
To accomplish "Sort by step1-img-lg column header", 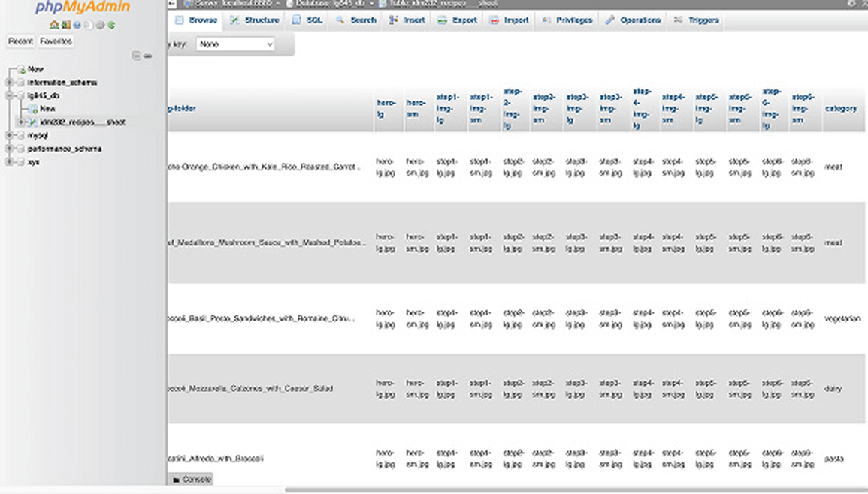I will tap(448, 108).
